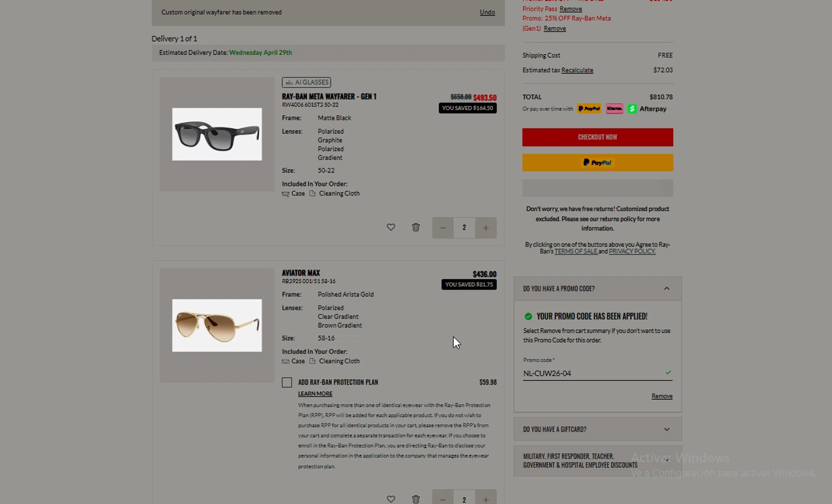Select PayPal pay-over-time icon
Image resolution: width=832 pixels, height=504 pixels.
tap(589, 109)
